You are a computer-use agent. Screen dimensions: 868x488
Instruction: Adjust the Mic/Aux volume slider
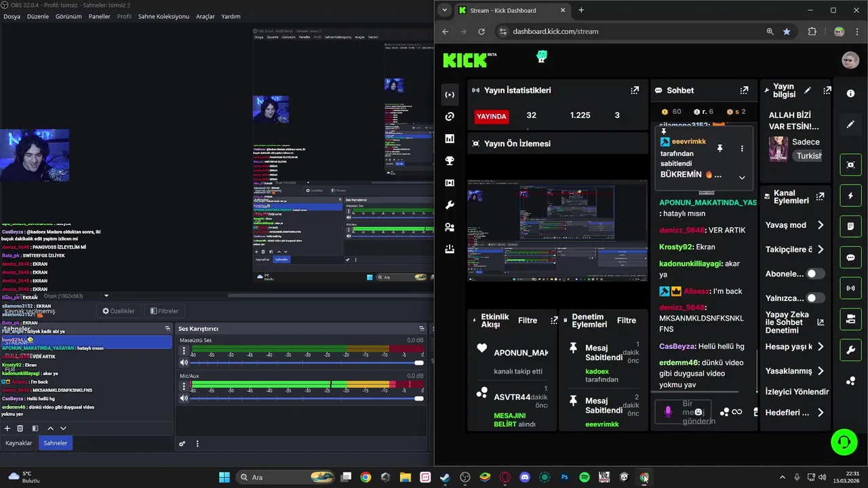point(307,398)
